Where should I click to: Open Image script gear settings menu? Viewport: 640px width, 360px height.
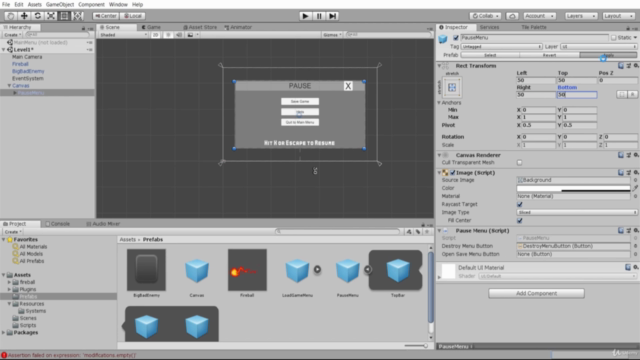tap(636, 173)
